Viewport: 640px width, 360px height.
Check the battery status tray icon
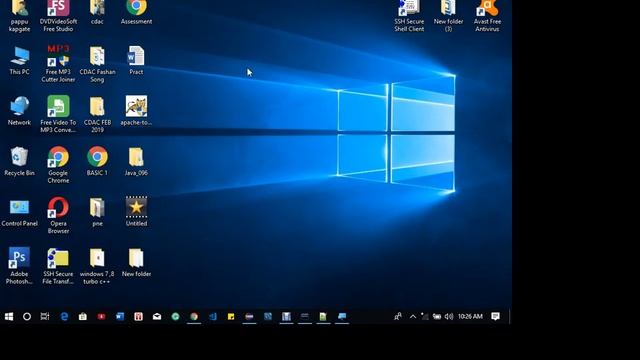pyautogui.click(x=437, y=316)
